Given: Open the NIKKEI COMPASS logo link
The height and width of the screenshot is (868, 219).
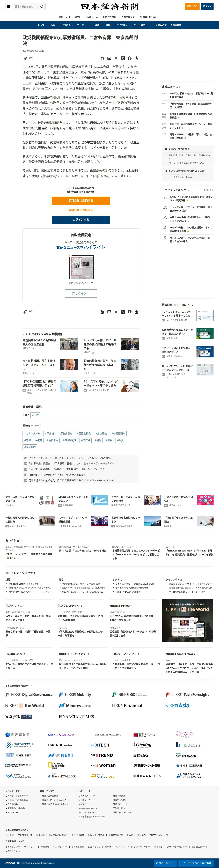Looking at the screenshot, I should click(x=189, y=765).
